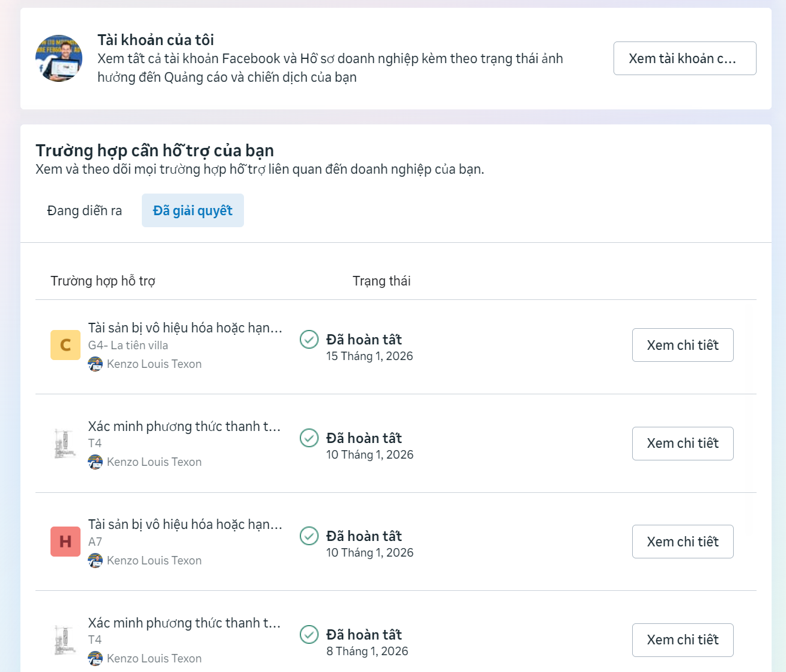Click the green checkmark dated 15 Tháng 1, 2026
The width and height of the screenshot is (786, 672).
[309, 340]
